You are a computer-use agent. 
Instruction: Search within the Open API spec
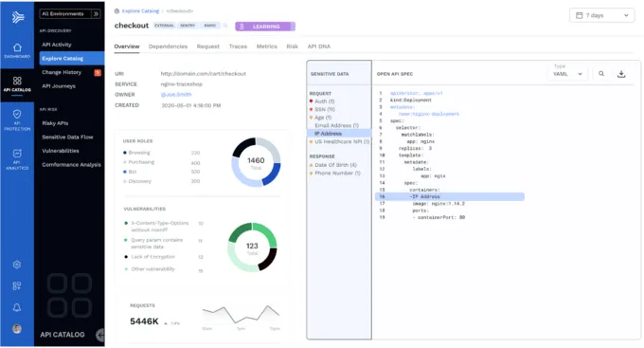(601, 74)
